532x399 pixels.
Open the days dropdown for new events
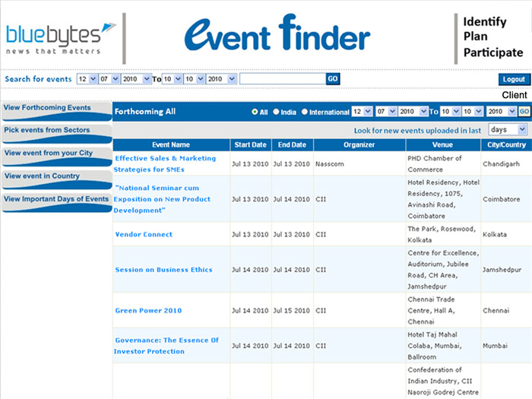click(x=508, y=130)
